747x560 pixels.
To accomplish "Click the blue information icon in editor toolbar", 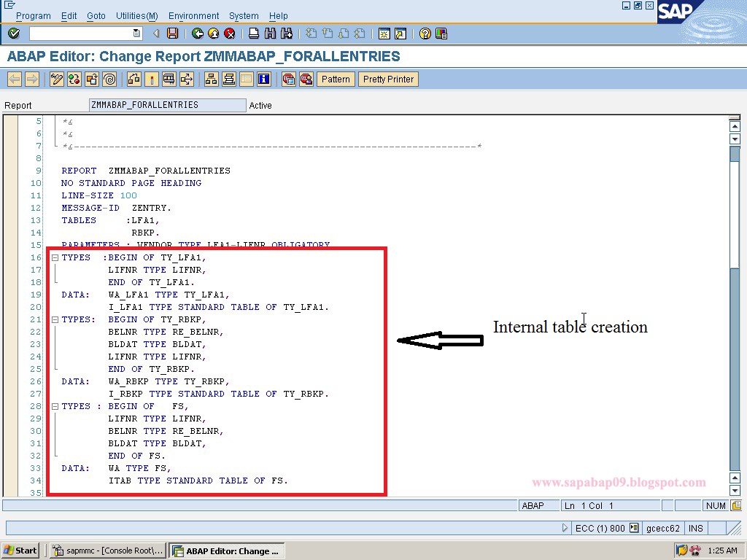I will [x=263, y=79].
